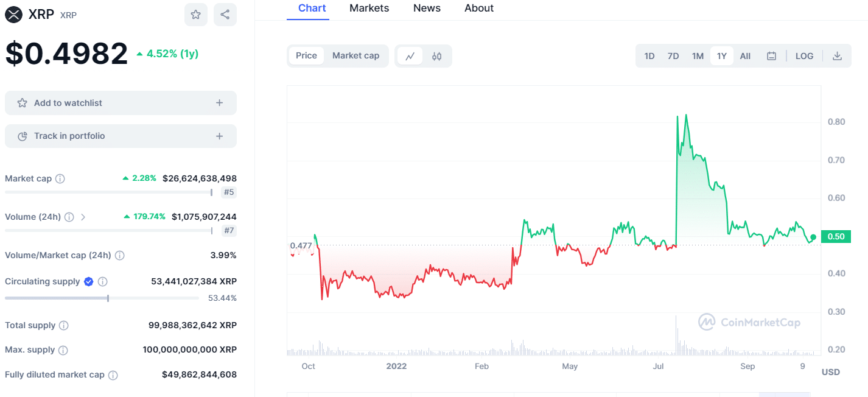868x397 pixels.
Task: Click the volume value $1,075,907,244
Action: pyautogui.click(x=204, y=217)
